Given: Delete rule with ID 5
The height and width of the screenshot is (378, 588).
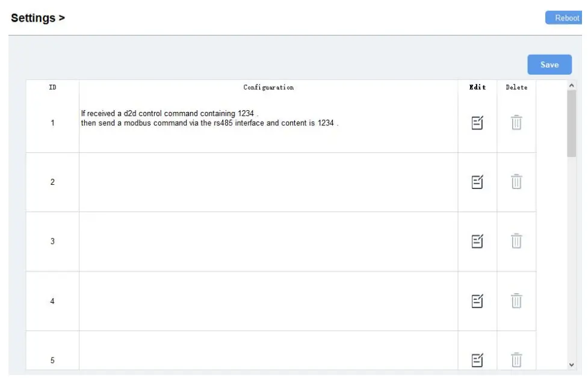Looking at the screenshot, I should click(x=516, y=360).
